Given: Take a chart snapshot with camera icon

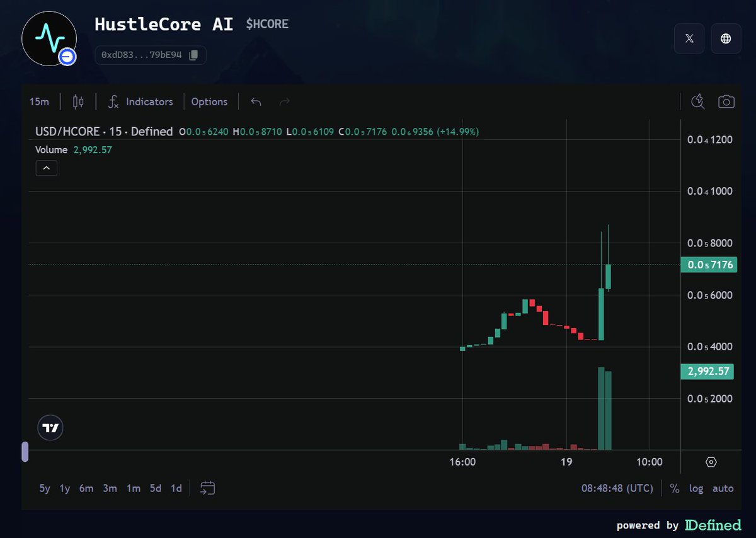Looking at the screenshot, I should point(726,101).
